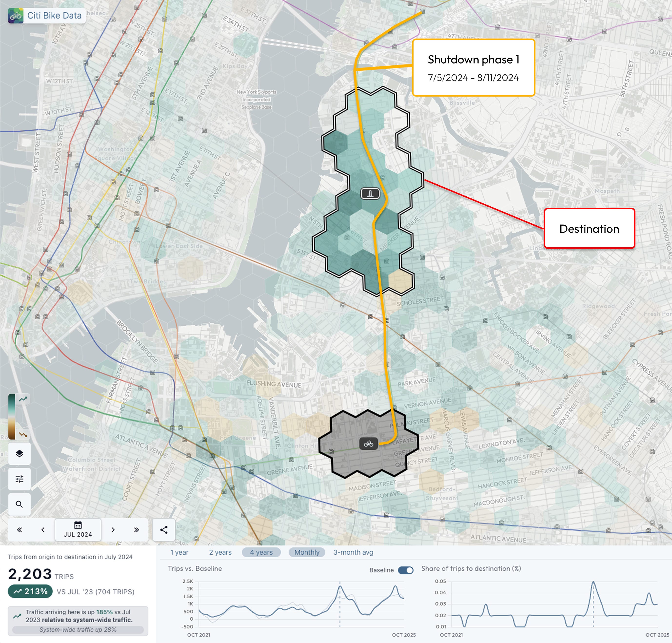Click the decreasing trend legend icon
Screen dimensions: 672x643
[x=23, y=435]
